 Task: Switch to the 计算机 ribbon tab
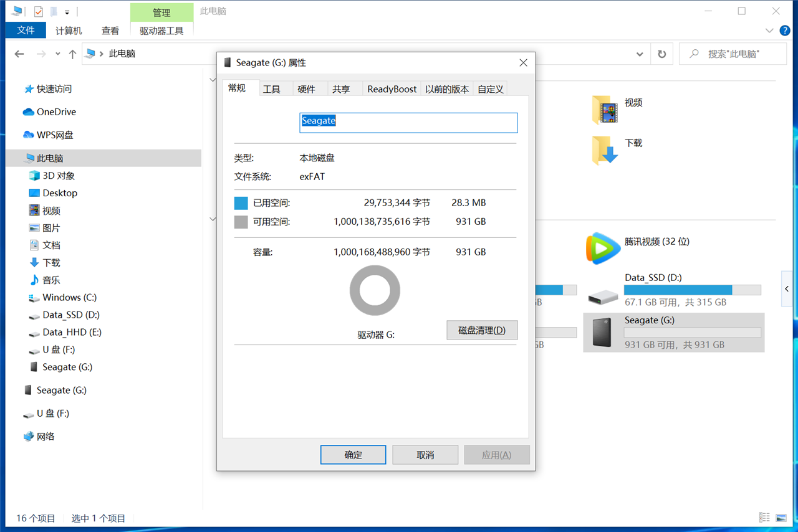click(x=69, y=31)
